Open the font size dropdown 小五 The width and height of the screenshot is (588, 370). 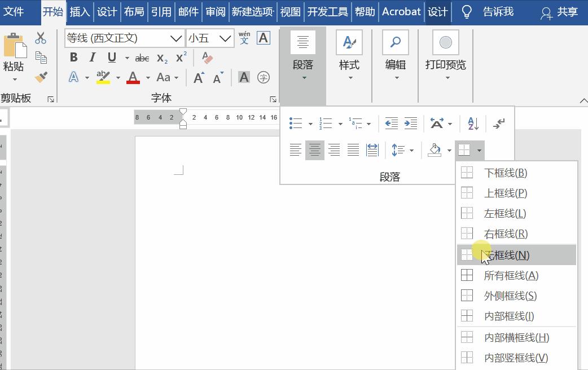225,38
